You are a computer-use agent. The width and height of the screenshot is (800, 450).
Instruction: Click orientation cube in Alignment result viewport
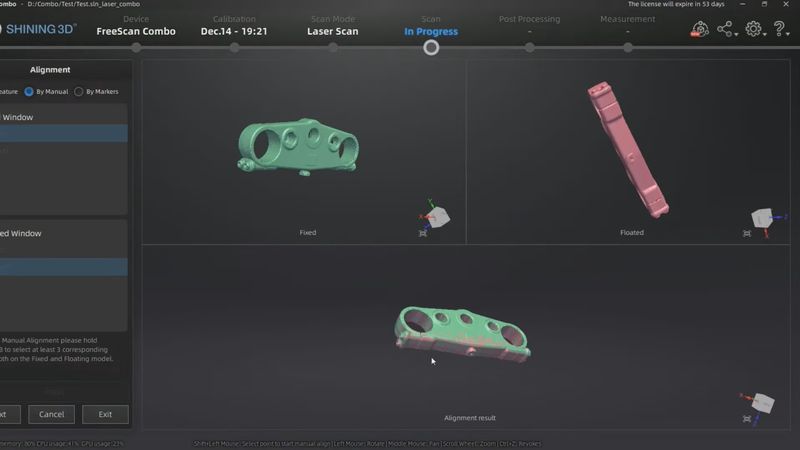[763, 403]
